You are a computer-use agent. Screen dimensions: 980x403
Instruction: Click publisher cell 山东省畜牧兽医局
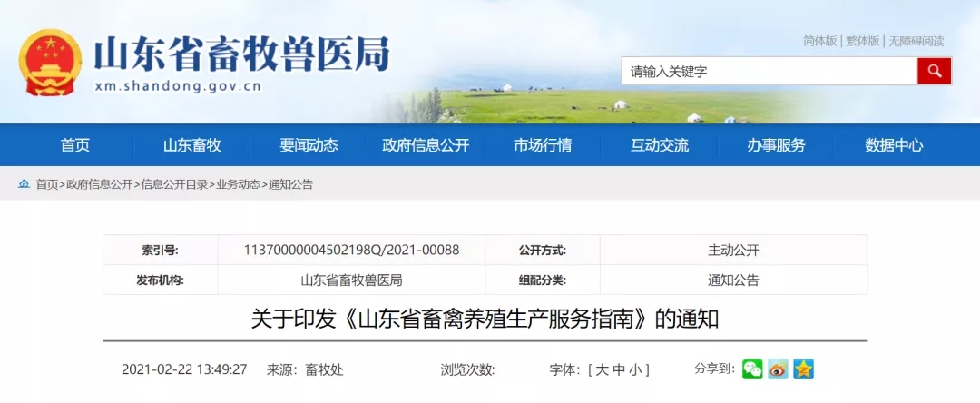point(351,280)
